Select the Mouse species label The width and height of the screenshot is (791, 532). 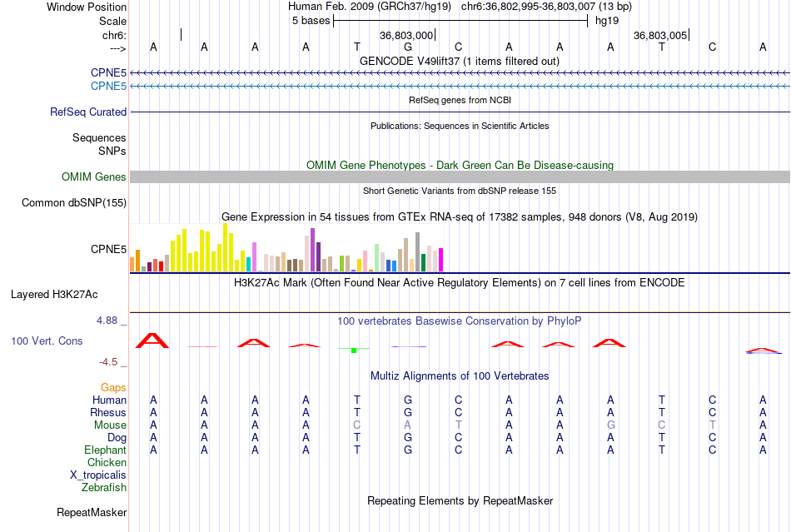[x=110, y=425]
